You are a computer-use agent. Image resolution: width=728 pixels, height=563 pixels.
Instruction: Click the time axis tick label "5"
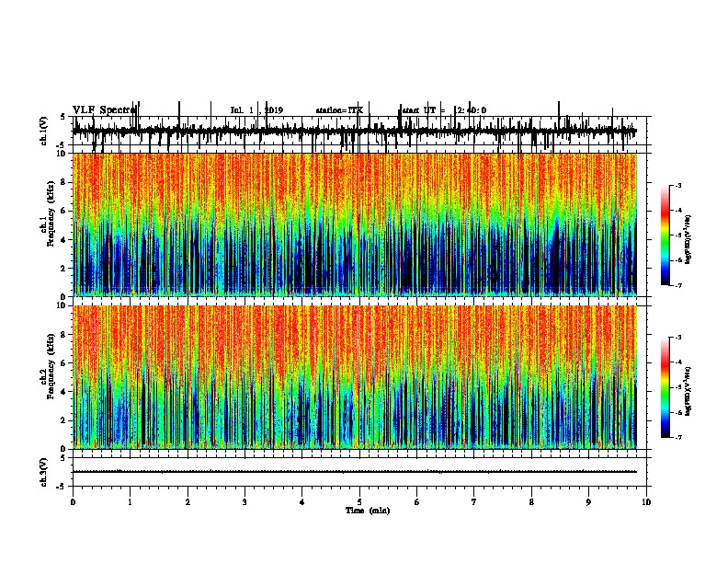tap(359, 502)
